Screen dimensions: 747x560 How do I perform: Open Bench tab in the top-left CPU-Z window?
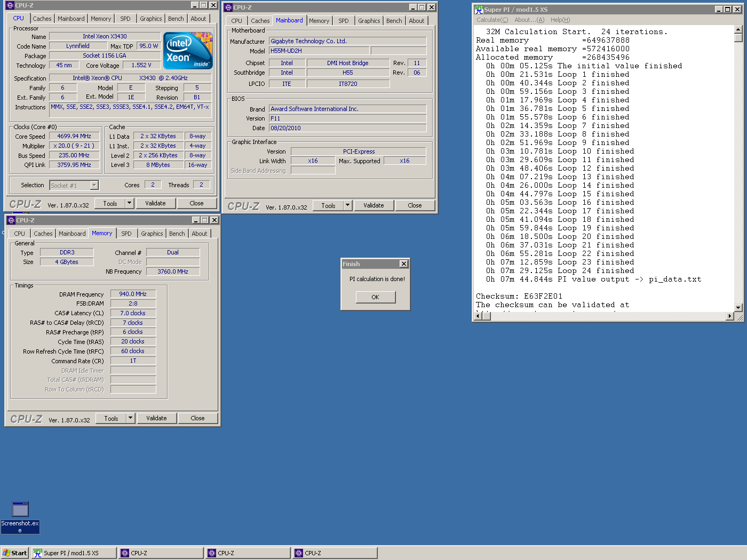[x=176, y=19]
